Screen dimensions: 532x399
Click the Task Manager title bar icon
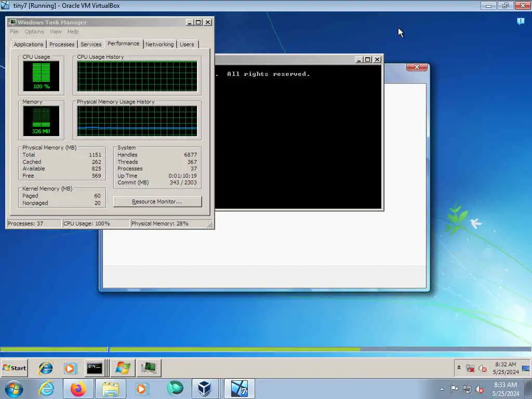pyautogui.click(x=12, y=22)
